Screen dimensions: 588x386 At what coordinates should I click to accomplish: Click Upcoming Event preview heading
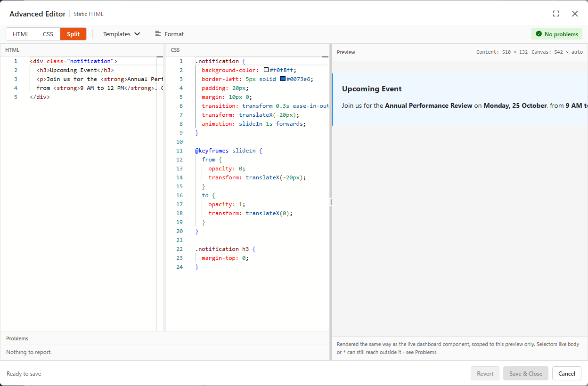point(372,89)
